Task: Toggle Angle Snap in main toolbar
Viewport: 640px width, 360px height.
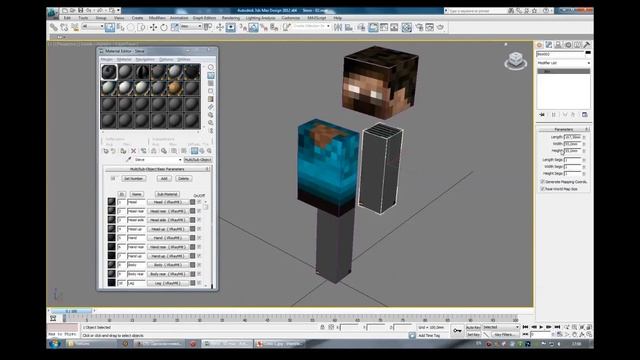Action: [x=253, y=27]
